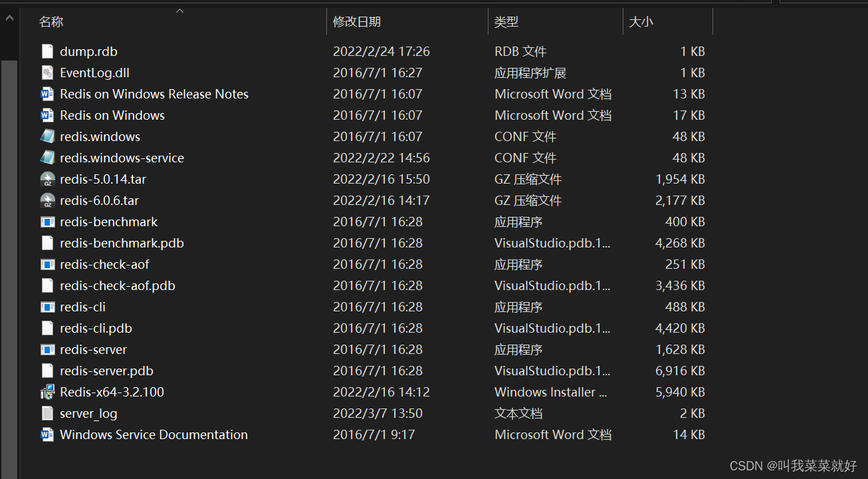Click the date 2022/3/7 13:50
This screenshot has height=479, width=868.
tap(378, 413)
